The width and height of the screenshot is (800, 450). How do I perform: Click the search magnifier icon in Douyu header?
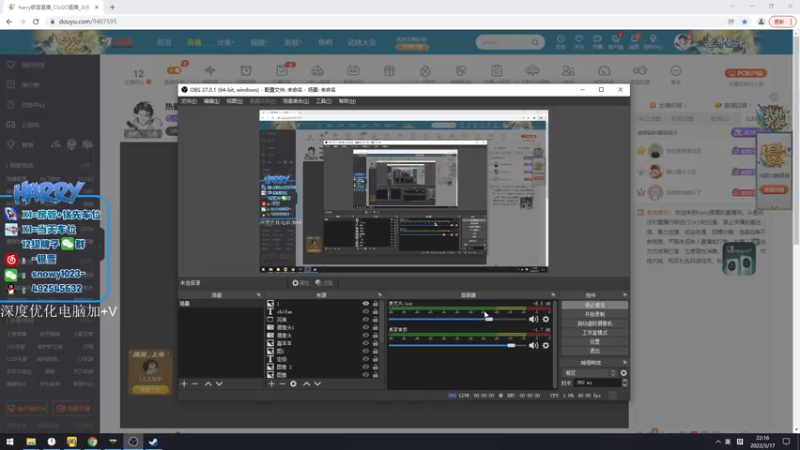pyautogui.click(x=535, y=42)
